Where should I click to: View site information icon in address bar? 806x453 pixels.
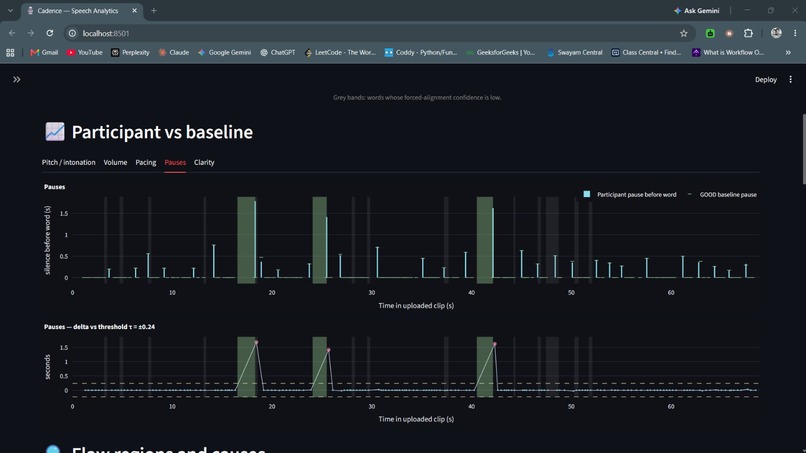coord(72,33)
